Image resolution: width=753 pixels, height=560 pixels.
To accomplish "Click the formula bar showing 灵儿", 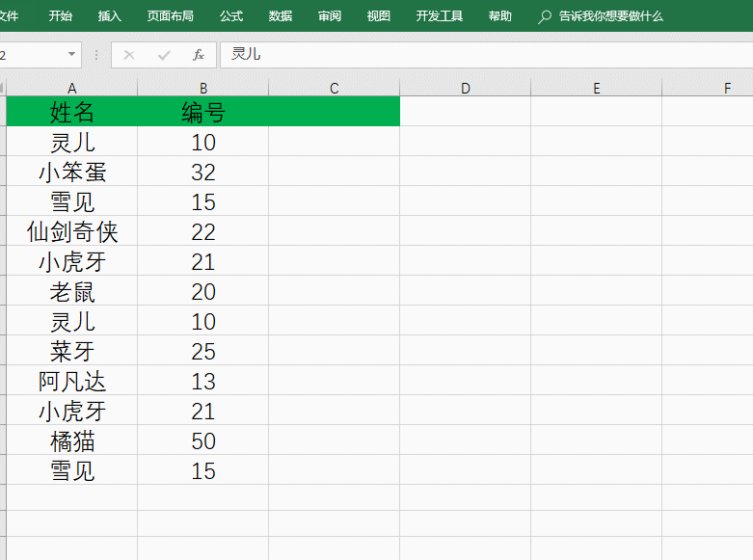I will 486,55.
